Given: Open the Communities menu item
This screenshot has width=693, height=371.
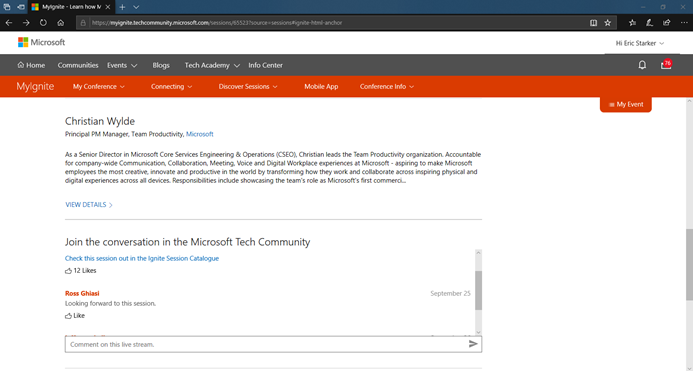Looking at the screenshot, I should (x=78, y=65).
